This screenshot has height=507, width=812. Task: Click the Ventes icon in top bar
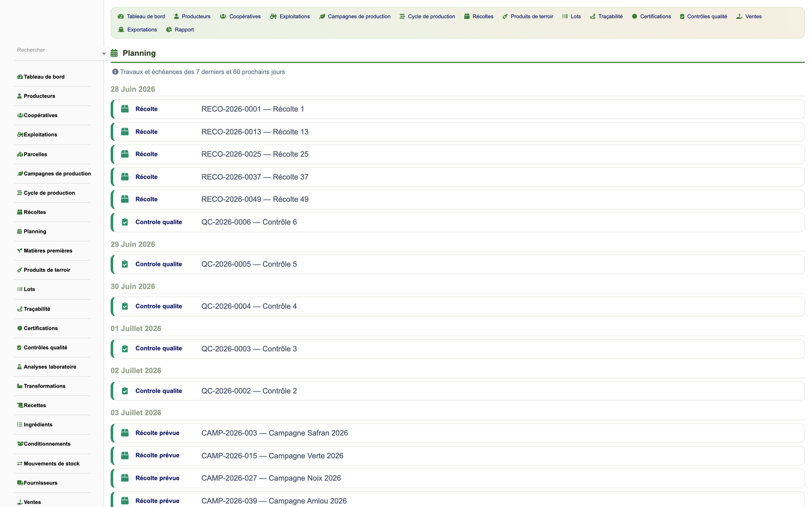click(739, 17)
